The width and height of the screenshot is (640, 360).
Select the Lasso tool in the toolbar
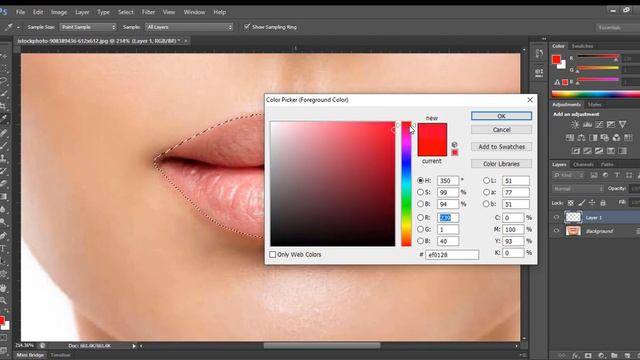pyautogui.click(x=4, y=80)
